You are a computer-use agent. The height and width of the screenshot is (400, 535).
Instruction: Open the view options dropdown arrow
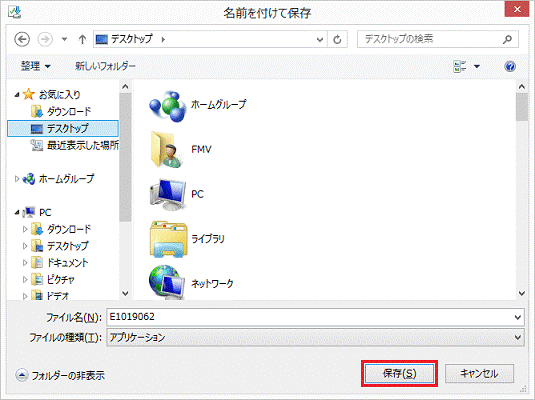click(477, 66)
